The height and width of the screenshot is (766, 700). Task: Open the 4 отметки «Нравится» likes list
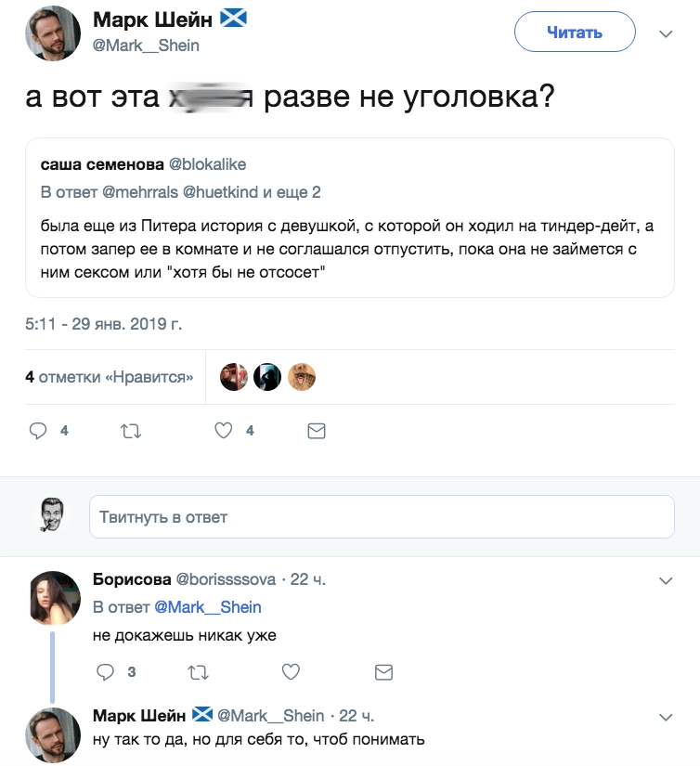[110, 377]
